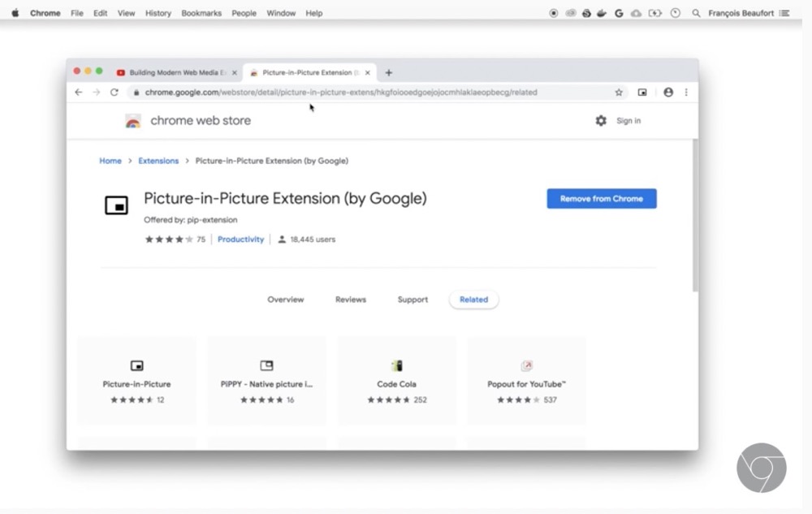Switch to the Overview tab
Image resolution: width=812 pixels, height=514 pixels.
(x=286, y=300)
